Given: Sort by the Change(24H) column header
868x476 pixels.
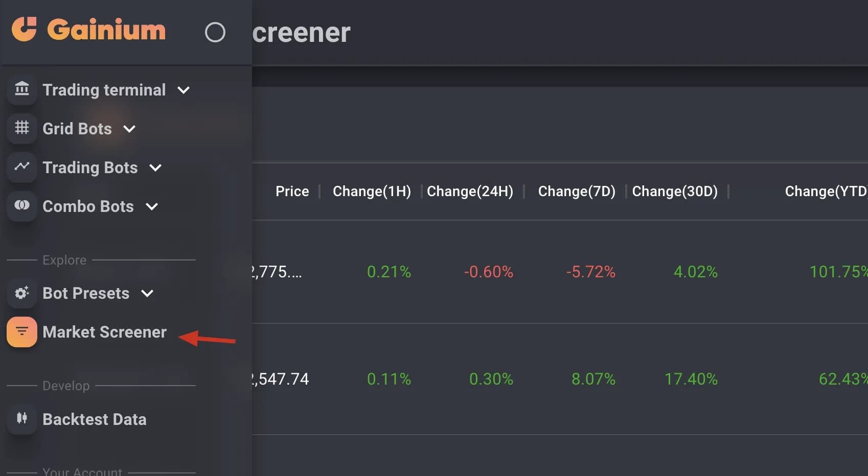Looking at the screenshot, I should [x=470, y=191].
